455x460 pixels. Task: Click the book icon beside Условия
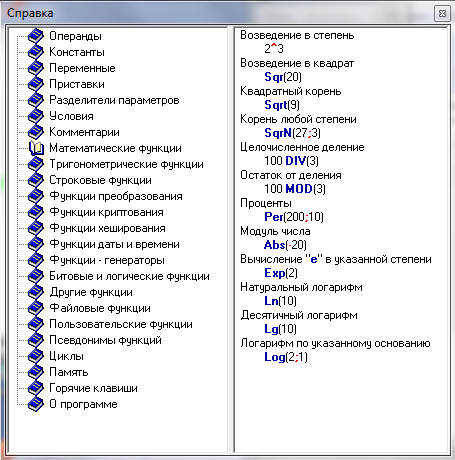[x=36, y=116]
